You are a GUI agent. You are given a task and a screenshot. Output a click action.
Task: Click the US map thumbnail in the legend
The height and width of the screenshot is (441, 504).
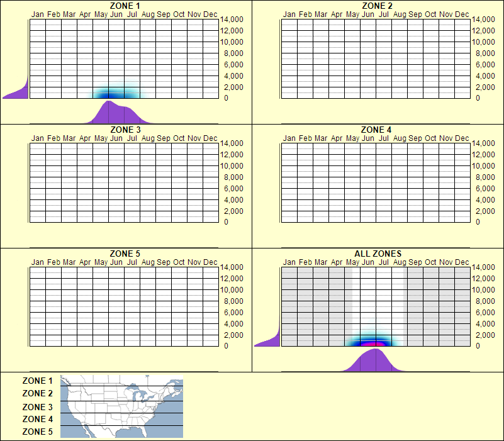[120, 408]
